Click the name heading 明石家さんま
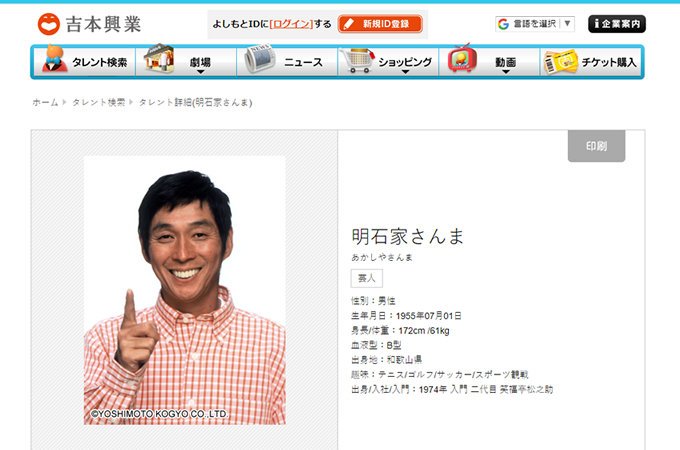Image resolution: width=680 pixels, height=450 pixels. pos(408,236)
